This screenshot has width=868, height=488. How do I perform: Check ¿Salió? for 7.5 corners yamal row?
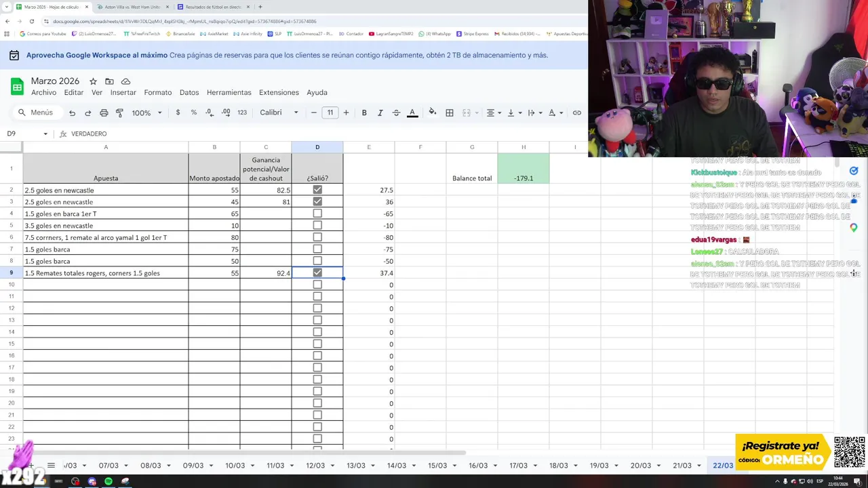[317, 237]
